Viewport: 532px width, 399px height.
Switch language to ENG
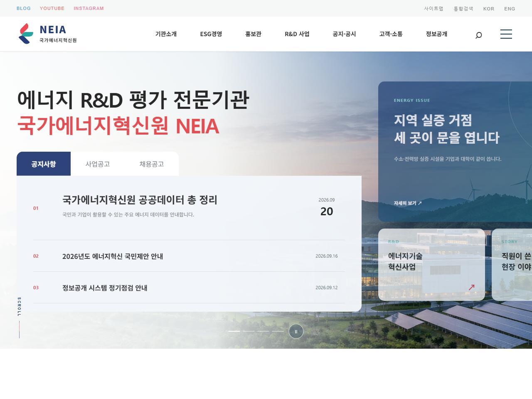coord(510,9)
